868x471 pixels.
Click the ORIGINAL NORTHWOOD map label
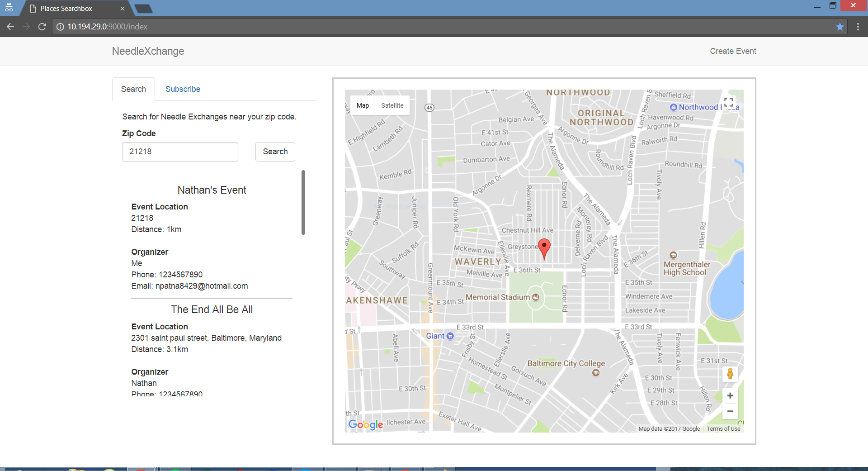601,118
